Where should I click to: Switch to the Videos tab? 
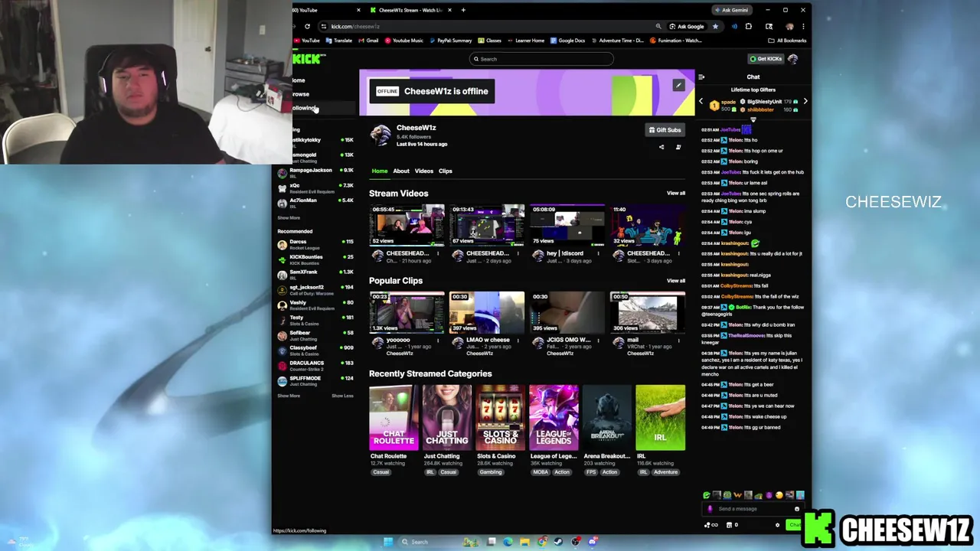coord(423,171)
